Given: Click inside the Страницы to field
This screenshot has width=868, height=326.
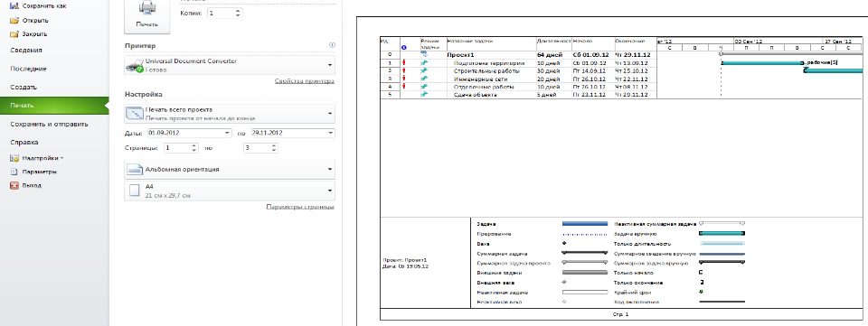Looking at the screenshot, I should point(257,148).
